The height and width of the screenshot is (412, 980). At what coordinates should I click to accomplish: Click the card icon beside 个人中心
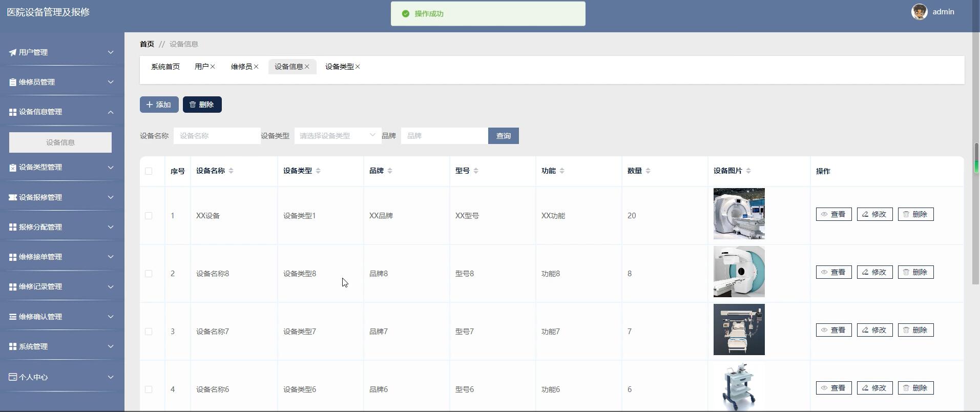[x=13, y=377]
